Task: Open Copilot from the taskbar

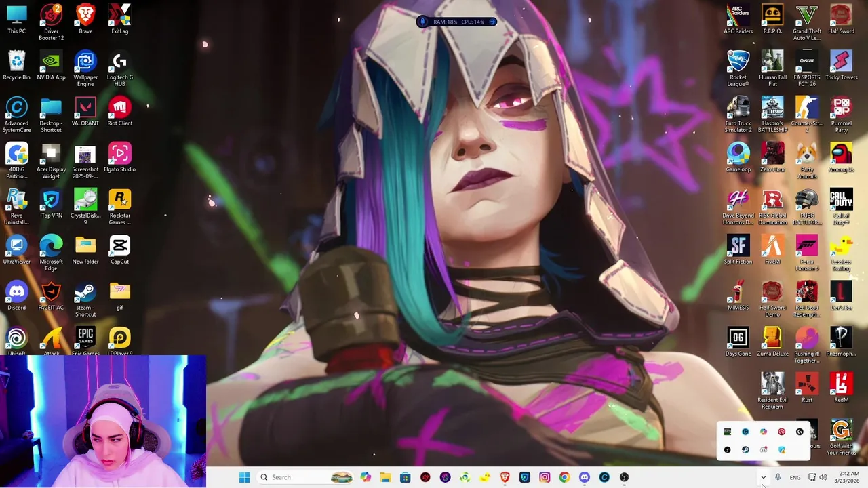Action: (x=366, y=477)
